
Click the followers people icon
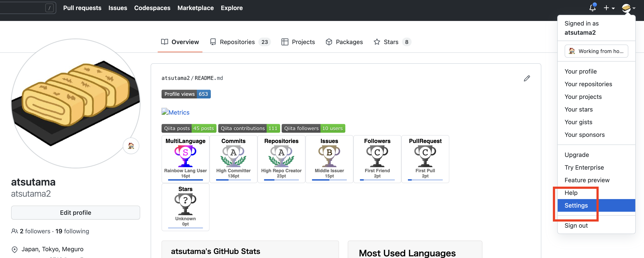14,231
